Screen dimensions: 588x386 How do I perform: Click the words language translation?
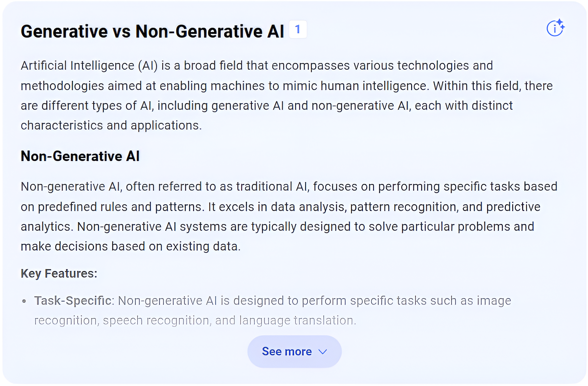click(297, 321)
